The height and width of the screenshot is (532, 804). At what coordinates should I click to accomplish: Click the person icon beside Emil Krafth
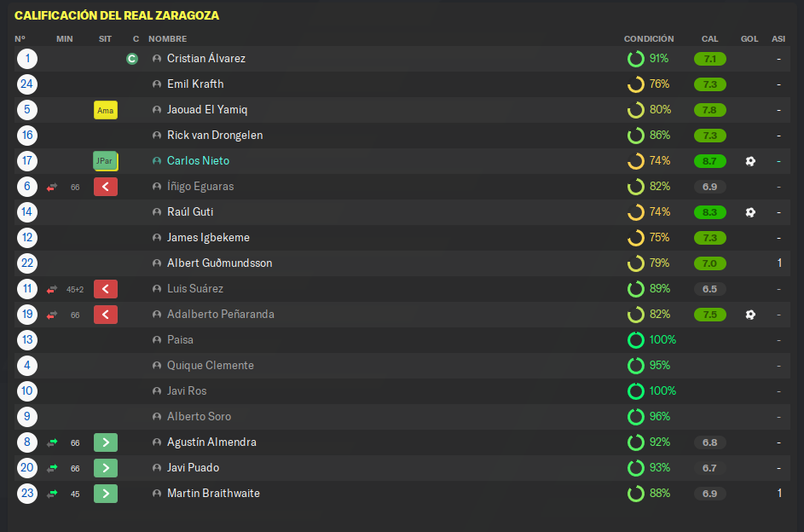pyautogui.click(x=157, y=84)
